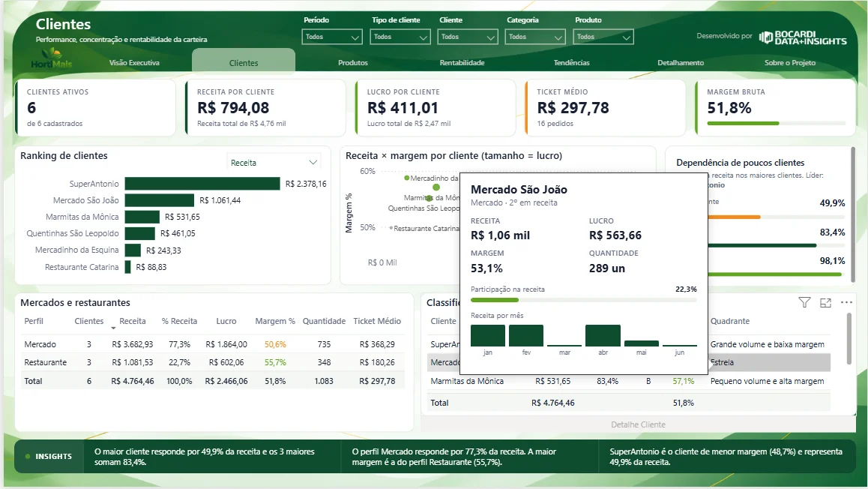This screenshot has width=868, height=489.
Task: Open focus mode for the classification table
Action: coord(825,302)
